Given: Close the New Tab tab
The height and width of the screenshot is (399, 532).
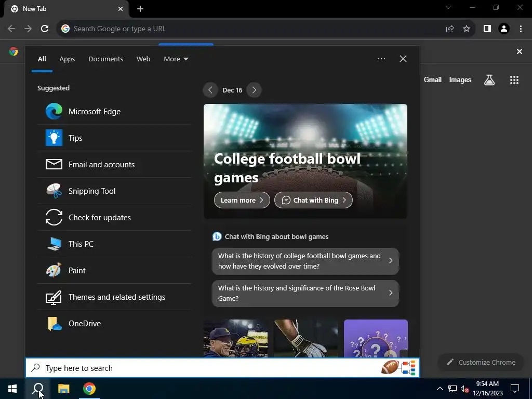Looking at the screenshot, I should coord(121,9).
